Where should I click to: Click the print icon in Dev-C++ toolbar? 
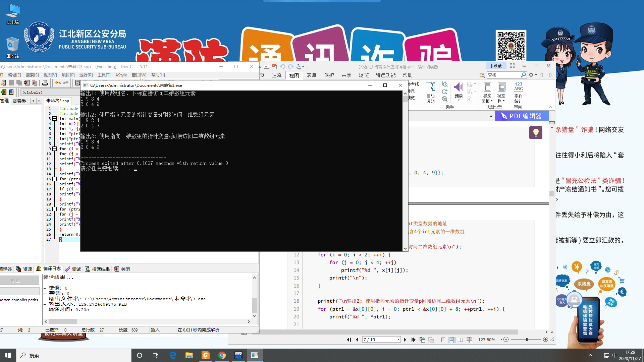tap(45, 83)
